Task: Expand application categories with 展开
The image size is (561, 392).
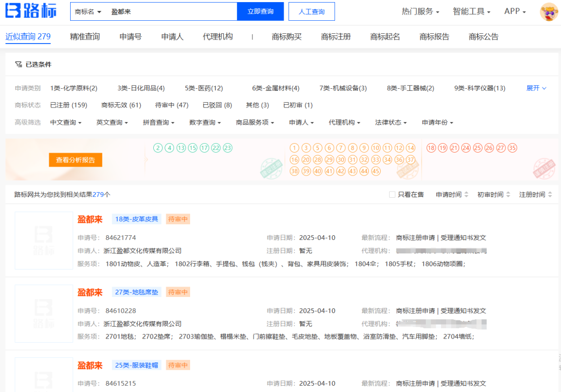Action: coord(536,88)
